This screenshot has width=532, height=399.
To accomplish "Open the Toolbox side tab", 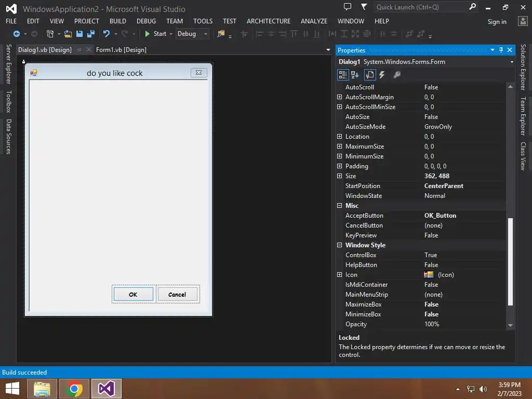I will point(8,101).
